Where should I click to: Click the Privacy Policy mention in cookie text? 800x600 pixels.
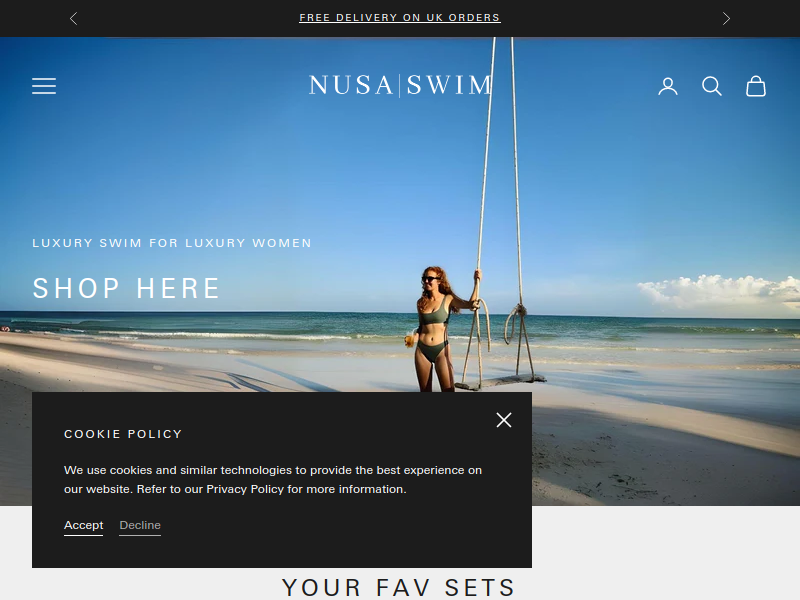245,489
